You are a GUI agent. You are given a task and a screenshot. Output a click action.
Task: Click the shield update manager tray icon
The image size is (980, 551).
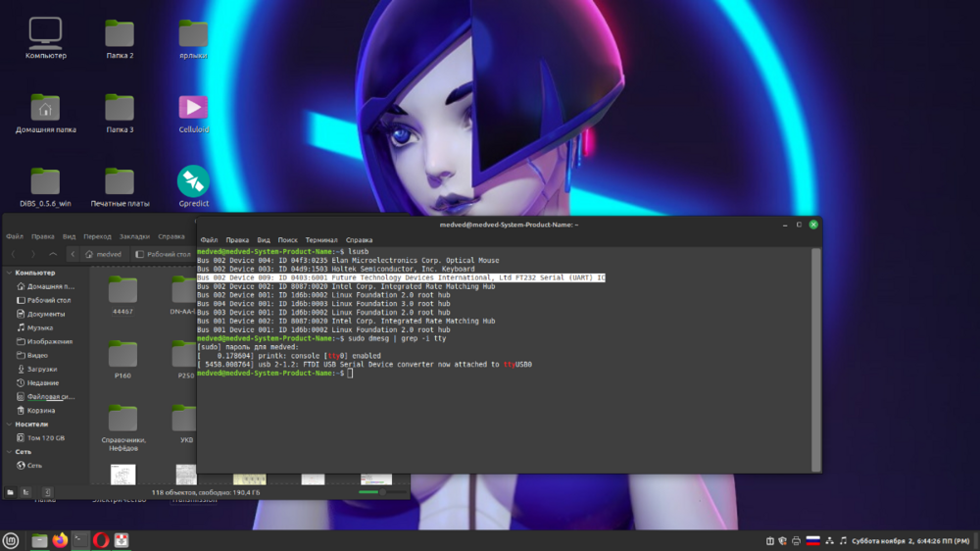(782, 541)
